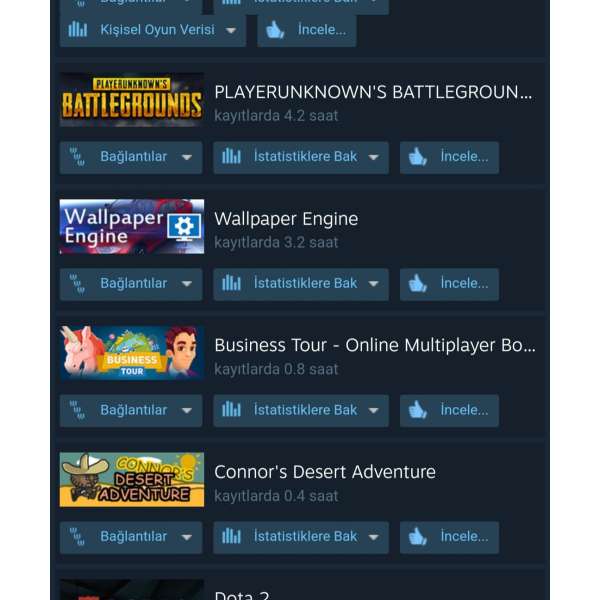Image resolution: width=600 pixels, height=600 pixels.
Task: Click İncele button at the top row
Action: coord(307,30)
